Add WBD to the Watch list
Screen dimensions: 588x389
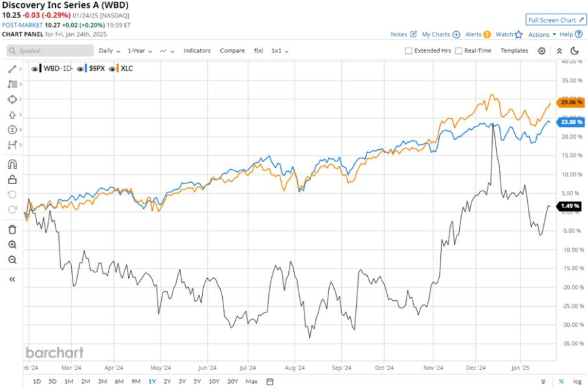pos(509,34)
